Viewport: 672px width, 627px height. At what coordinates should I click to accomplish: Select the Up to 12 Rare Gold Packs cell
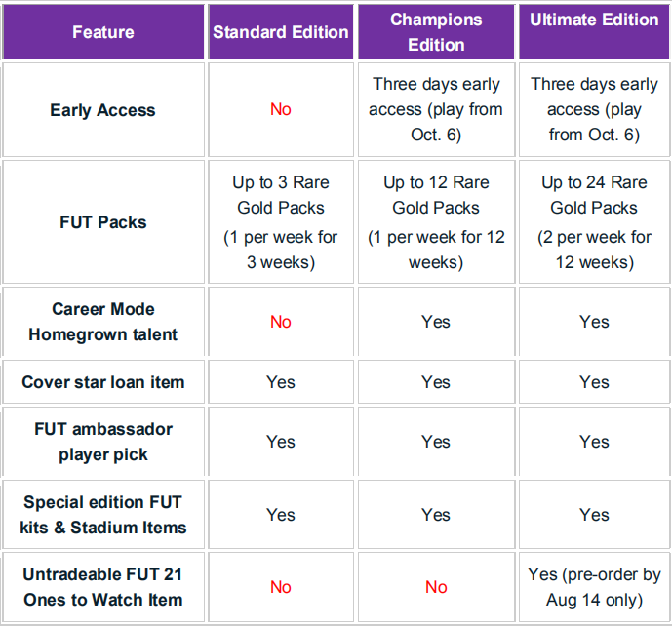point(436,222)
